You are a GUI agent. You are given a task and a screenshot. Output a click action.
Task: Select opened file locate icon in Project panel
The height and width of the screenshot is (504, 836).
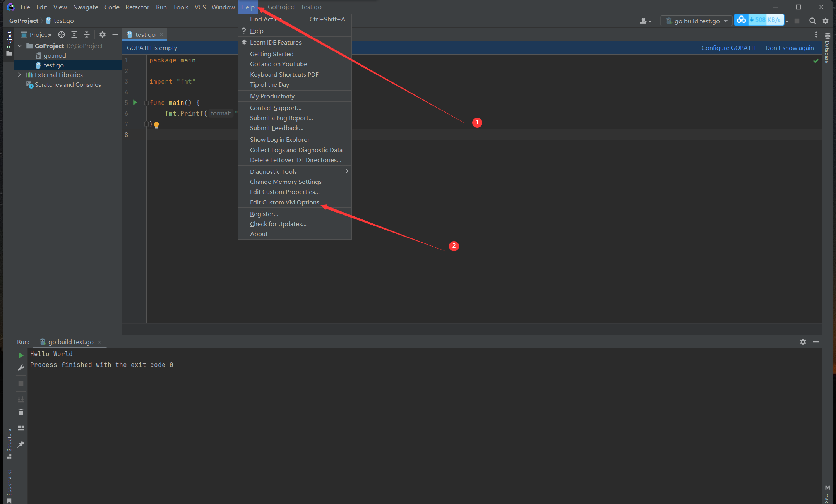click(62, 34)
